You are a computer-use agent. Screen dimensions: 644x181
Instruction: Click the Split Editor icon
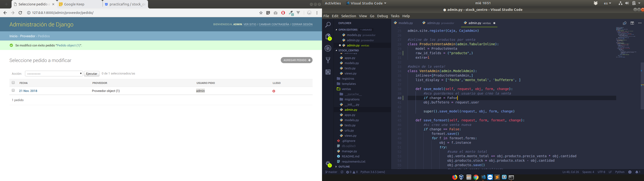(x=632, y=23)
